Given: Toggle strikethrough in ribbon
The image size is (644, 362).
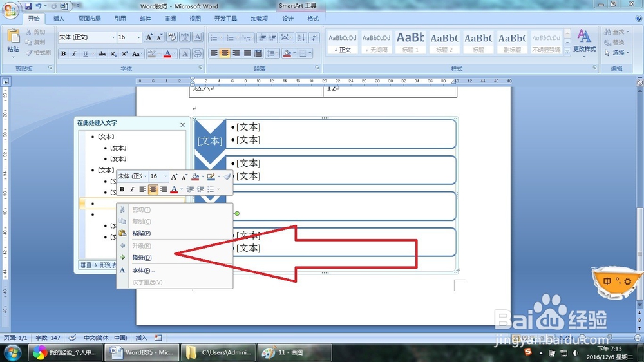Looking at the screenshot, I should pyautogui.click(x=102, y=54).
